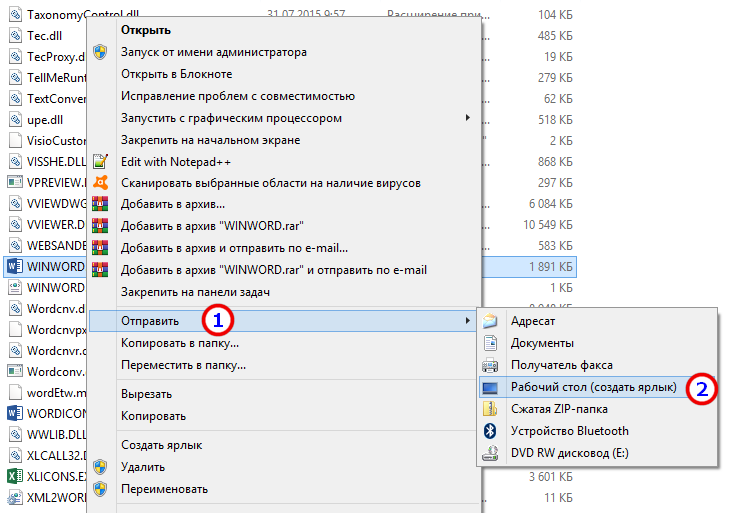
Task: Choose Копировать в папку...
Action: point(180,343)
